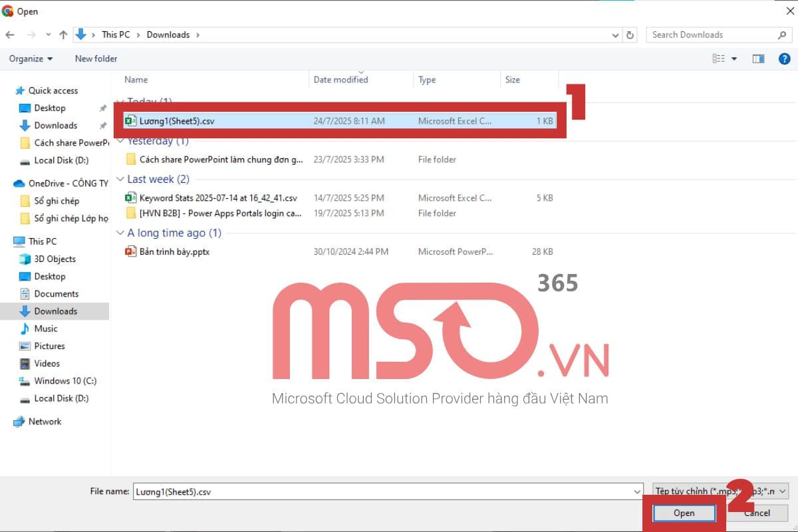Click the This PC breadcrumb

[x=116, y=35]
